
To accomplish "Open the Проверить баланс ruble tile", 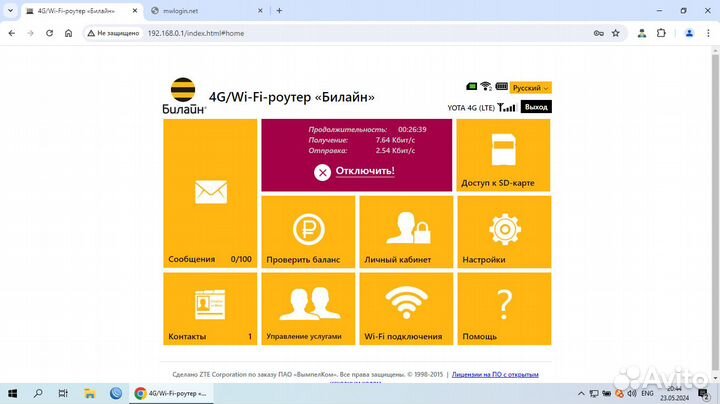I will (x=309, y=232).
